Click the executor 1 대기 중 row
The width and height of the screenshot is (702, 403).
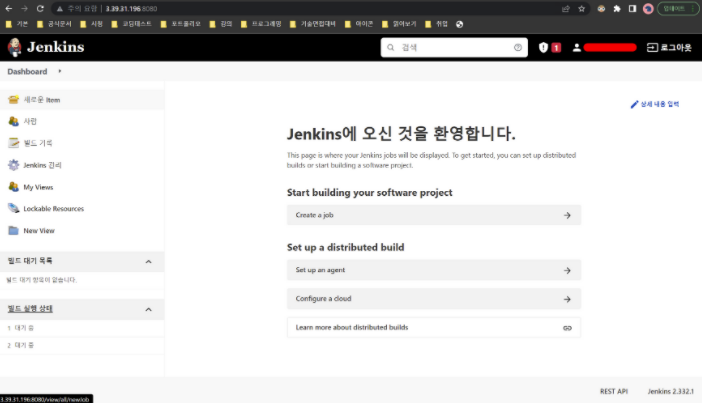[82, 328]
